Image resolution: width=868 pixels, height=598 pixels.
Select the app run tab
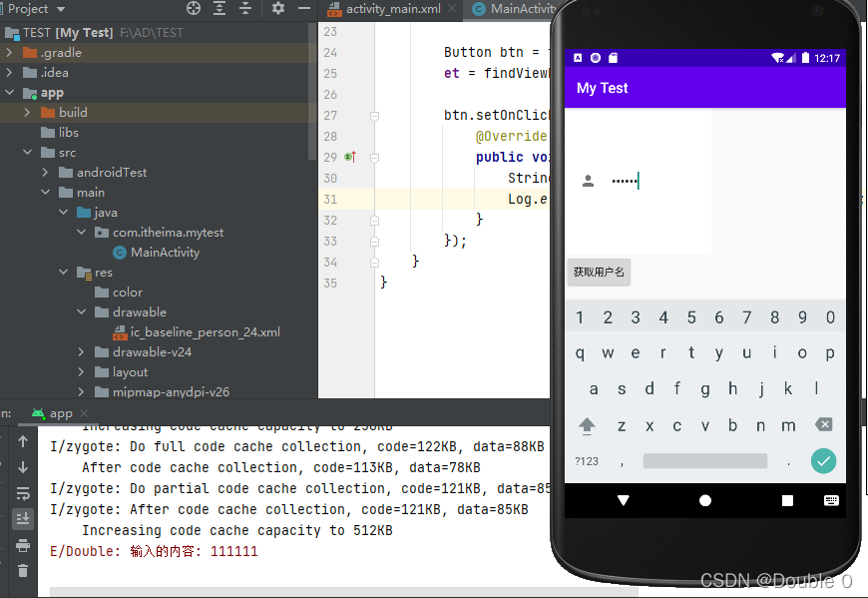tap(54, 413)
